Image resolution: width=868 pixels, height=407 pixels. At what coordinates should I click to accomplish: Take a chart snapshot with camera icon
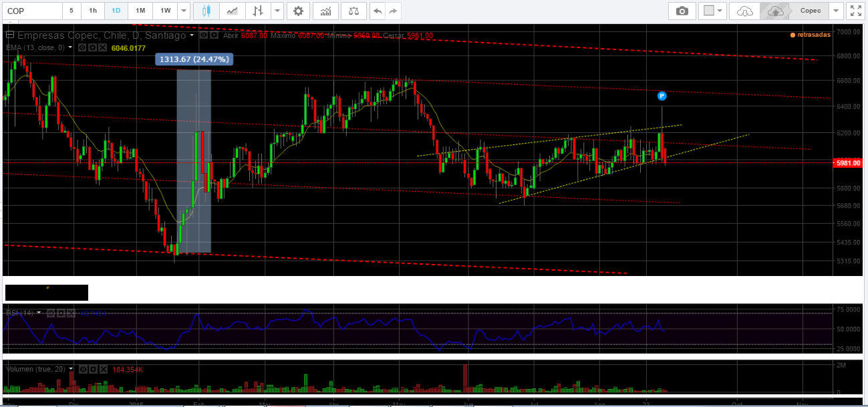tap(682, 11)
